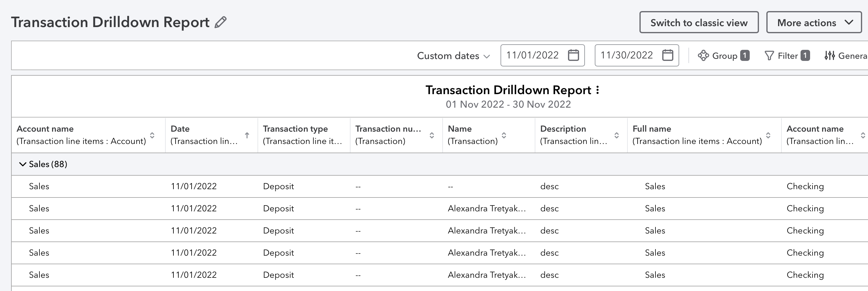Open the More actions dropdown
The image size is (868, 291).
click(x=814, y=22)
